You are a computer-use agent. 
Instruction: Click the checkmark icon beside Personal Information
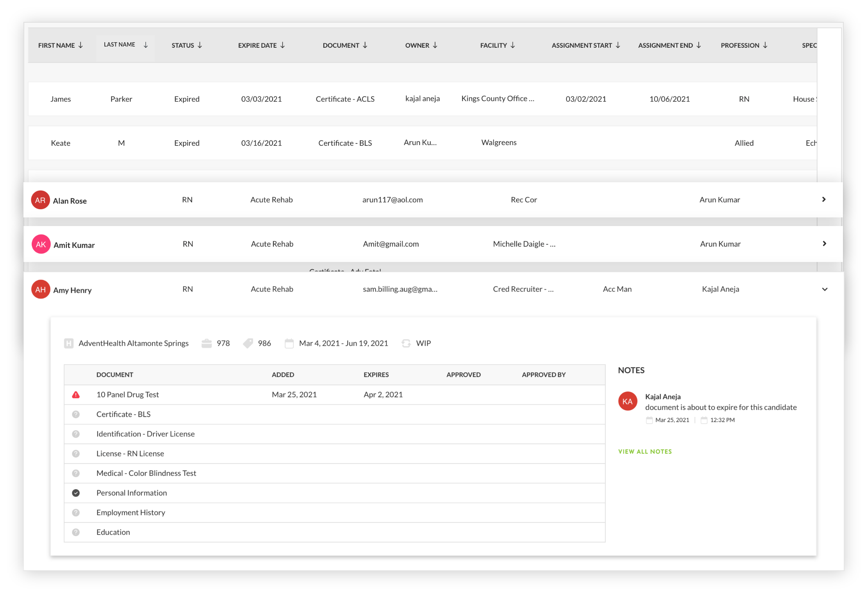click(76, 493)
